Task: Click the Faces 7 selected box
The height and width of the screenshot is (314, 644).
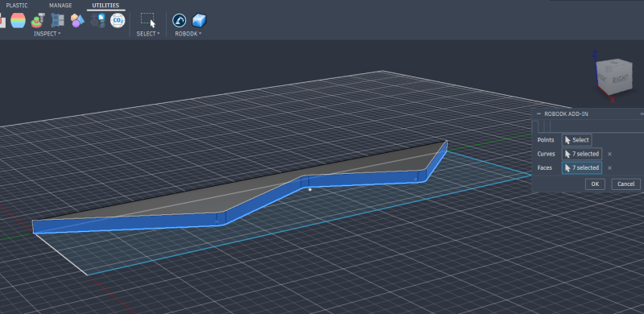Action: click(x=581, y=167)
